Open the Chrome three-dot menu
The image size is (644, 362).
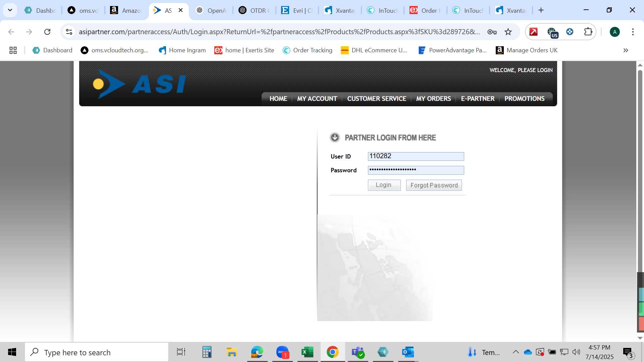633,32
